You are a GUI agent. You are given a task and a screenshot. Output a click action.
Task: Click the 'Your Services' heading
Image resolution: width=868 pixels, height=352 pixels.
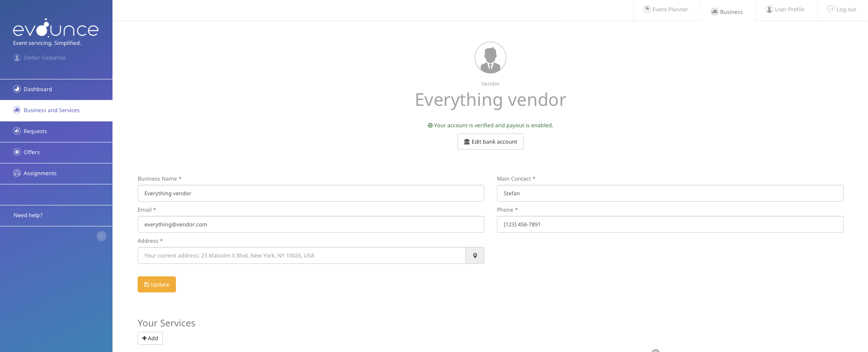[x=166, y=323]
